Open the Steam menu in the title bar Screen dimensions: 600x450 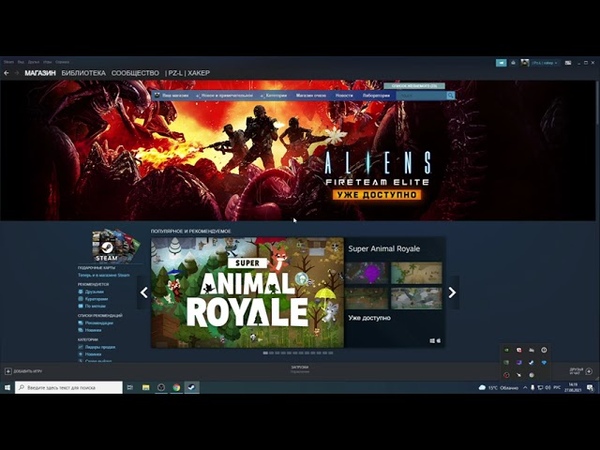(9, 62)
